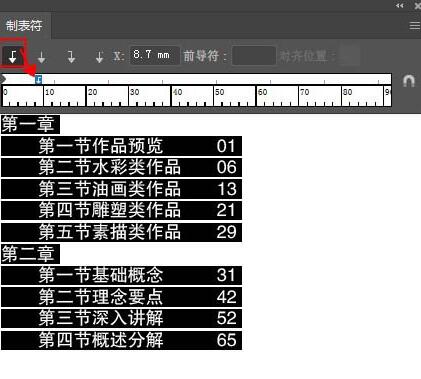Close the tabs panel with X button
This screenshot has width=421, height=379.
(x=418, y=6)
